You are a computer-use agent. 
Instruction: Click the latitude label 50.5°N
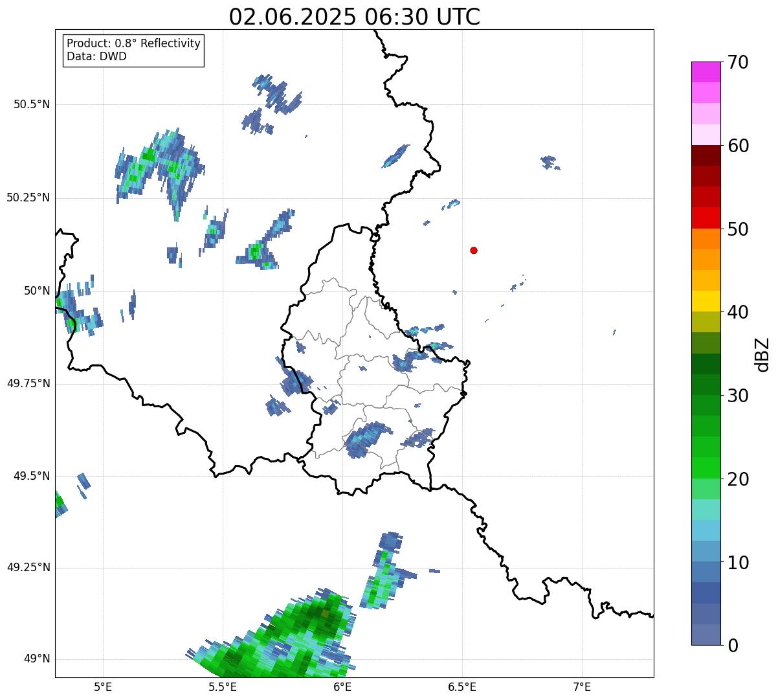[x=32, y=105]
